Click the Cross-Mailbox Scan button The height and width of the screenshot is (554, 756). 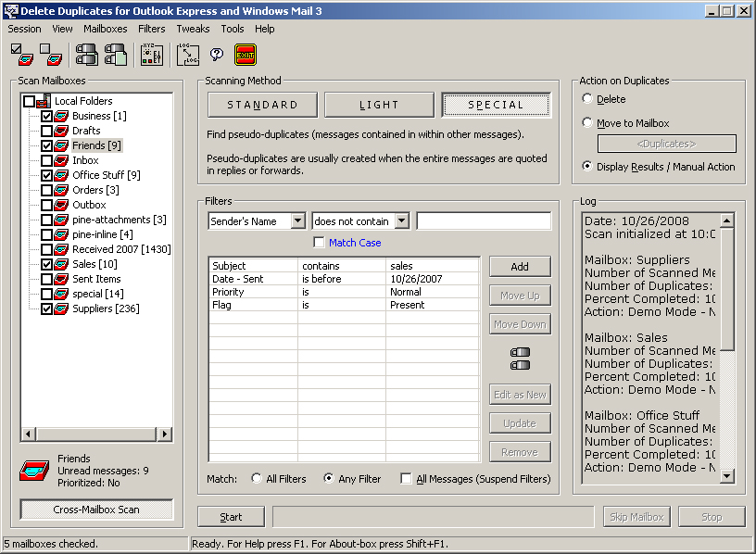click(x=96, y=510)
